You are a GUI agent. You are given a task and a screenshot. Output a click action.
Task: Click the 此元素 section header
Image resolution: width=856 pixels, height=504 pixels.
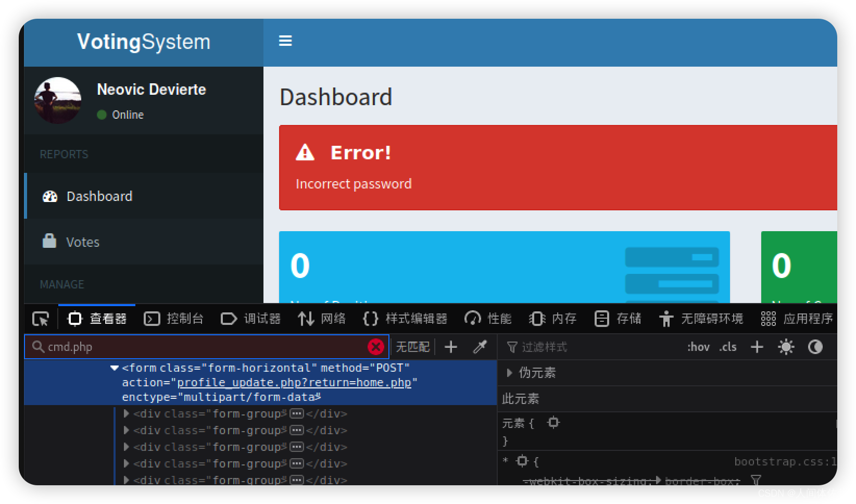click(521, 399)
